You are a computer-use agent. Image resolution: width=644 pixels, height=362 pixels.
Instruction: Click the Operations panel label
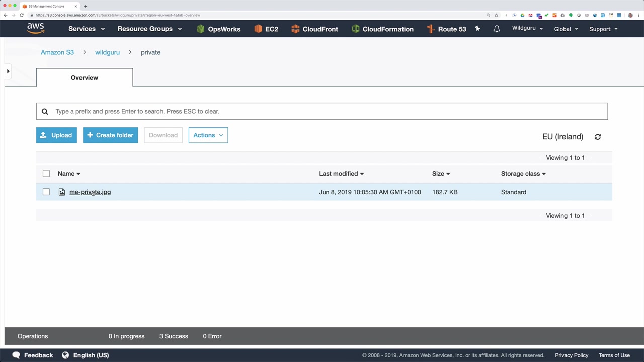coord(33,336)
